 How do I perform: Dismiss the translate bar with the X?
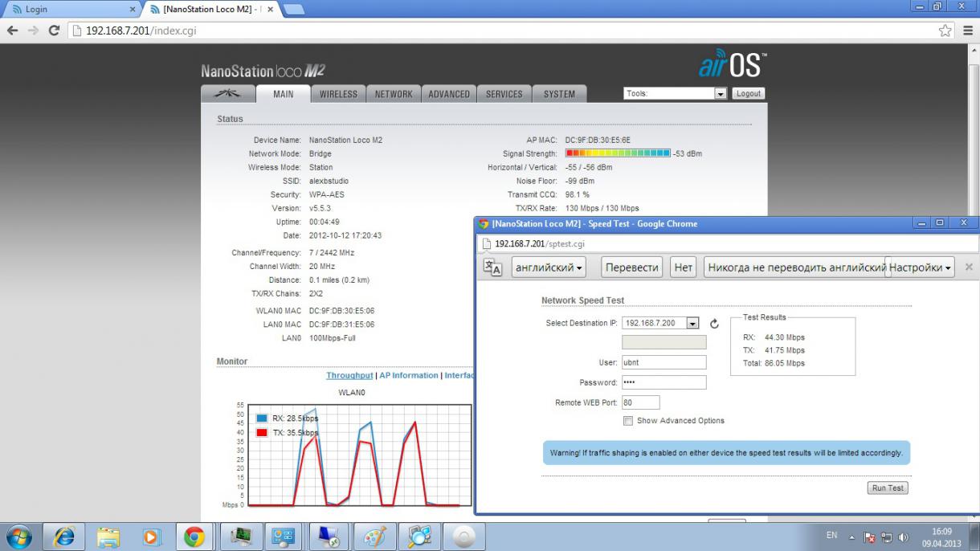(x=968, y=267)
